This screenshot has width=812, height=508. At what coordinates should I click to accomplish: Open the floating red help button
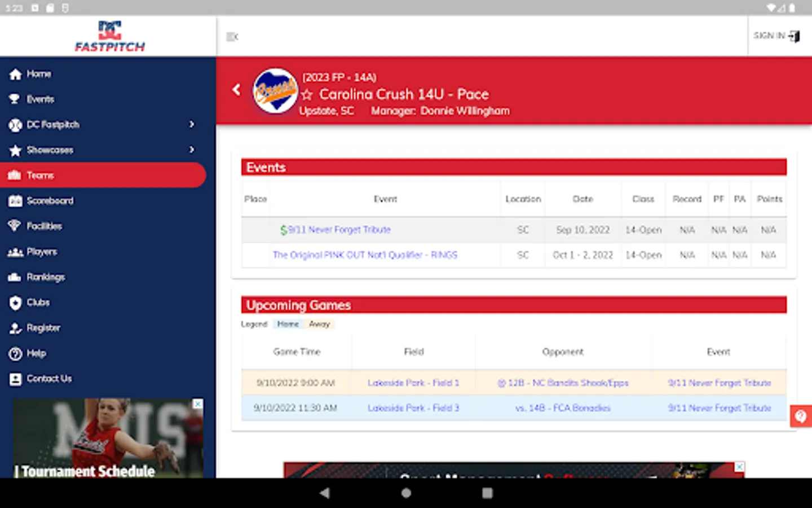[x=801, y=417]
